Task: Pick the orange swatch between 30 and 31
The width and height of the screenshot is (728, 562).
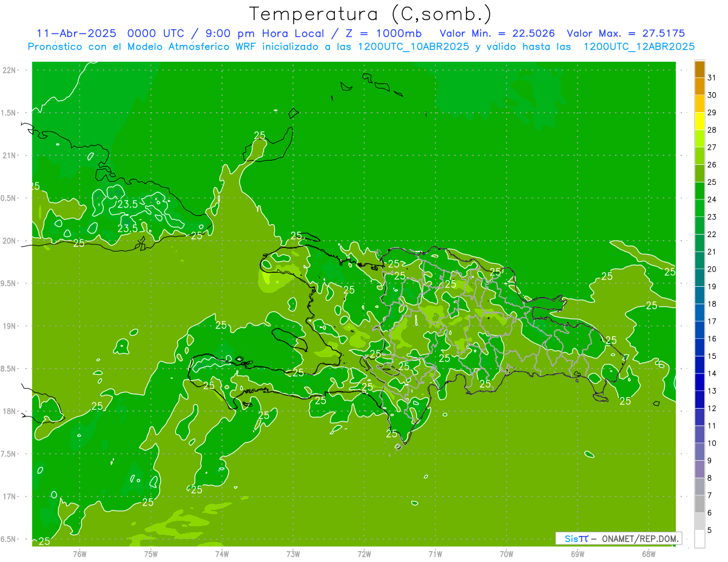Action: tap(699, 87)
